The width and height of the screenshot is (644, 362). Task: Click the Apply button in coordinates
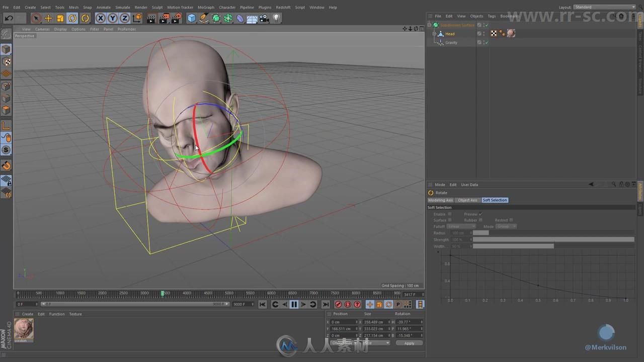coord(409,343)
